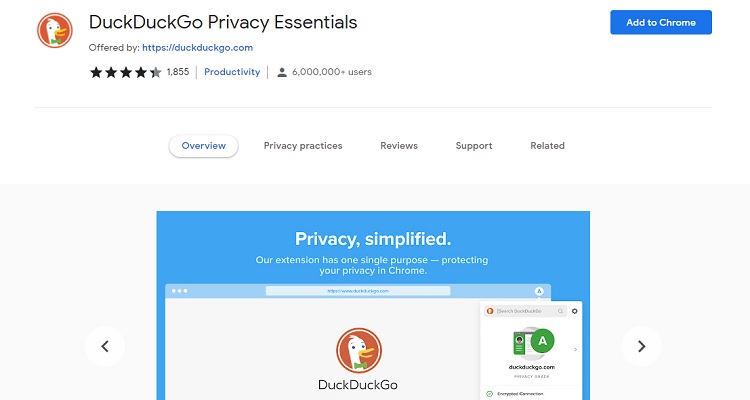Open the https://duckduckgo.com offered-by link
This screenshot has height=400, width=750.
tap(198, 48)
